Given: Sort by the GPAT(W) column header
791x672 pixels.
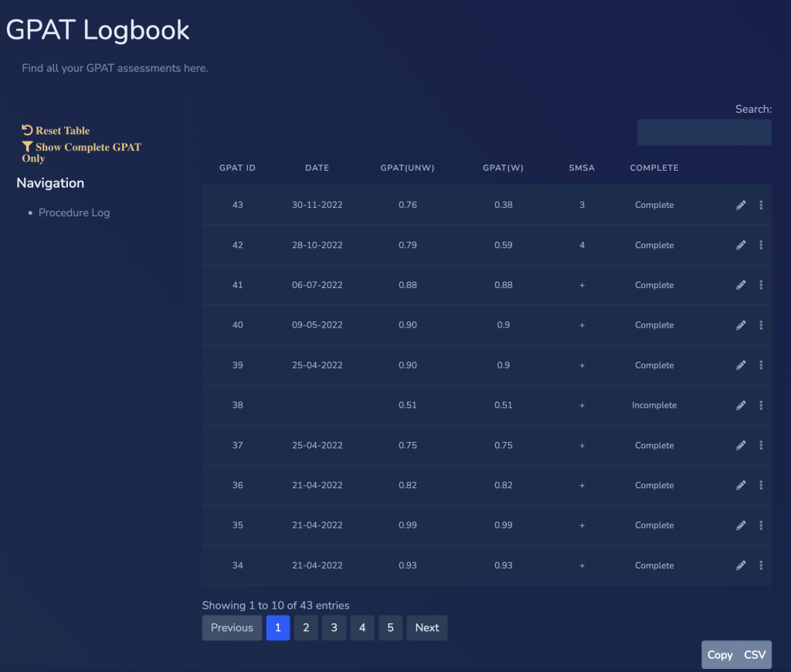Looking at the screenshot, I should tap(504, 168).
